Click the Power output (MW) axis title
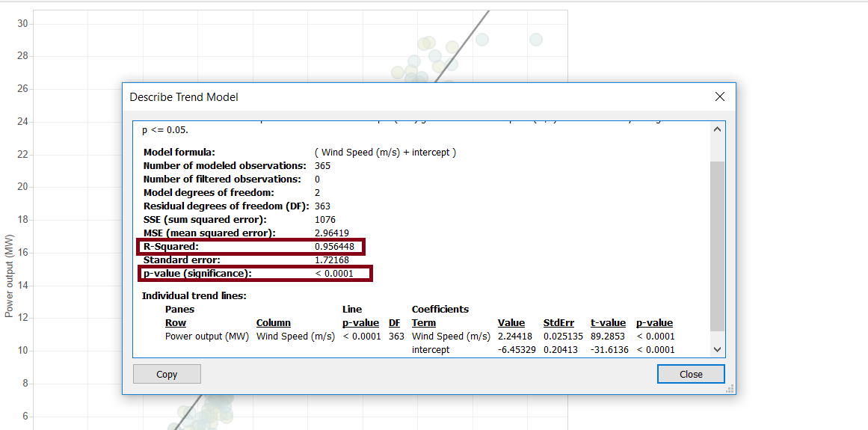The width and height of the screenshot is (868, 430). 9,276
